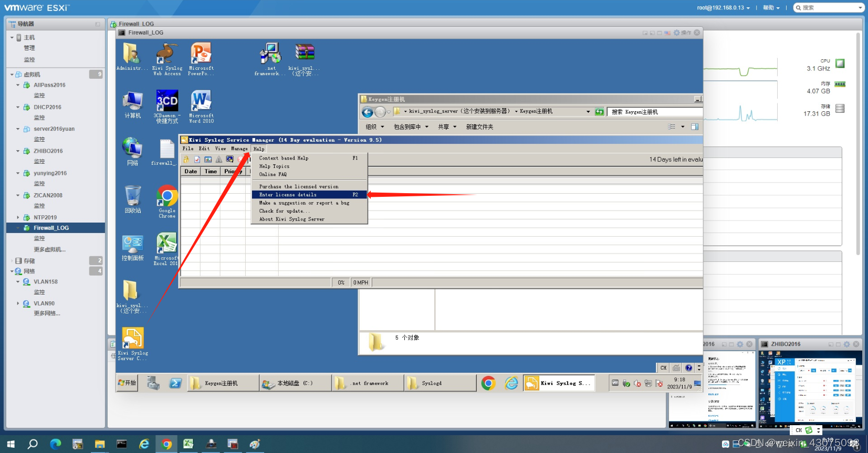Click the 更多网络 (More networks) link
Screen dimensions: 868x453
click(47, 314)
